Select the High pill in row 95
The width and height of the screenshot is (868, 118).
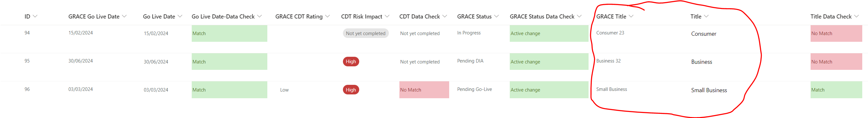[x=351, y=62]
